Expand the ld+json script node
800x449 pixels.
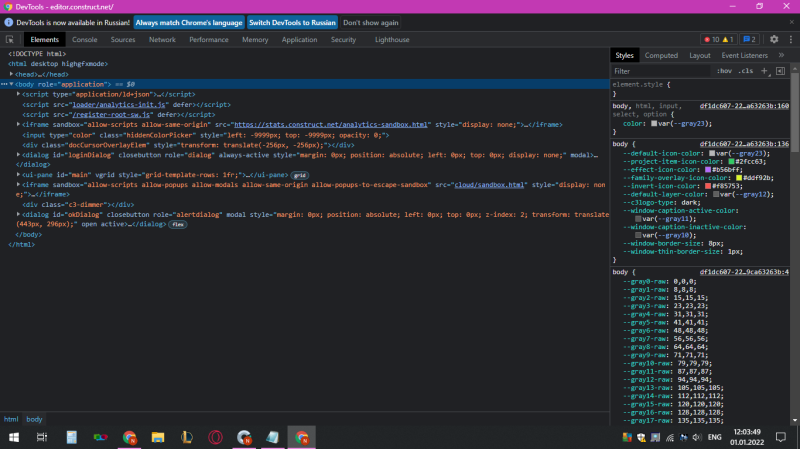click(18, 94)
